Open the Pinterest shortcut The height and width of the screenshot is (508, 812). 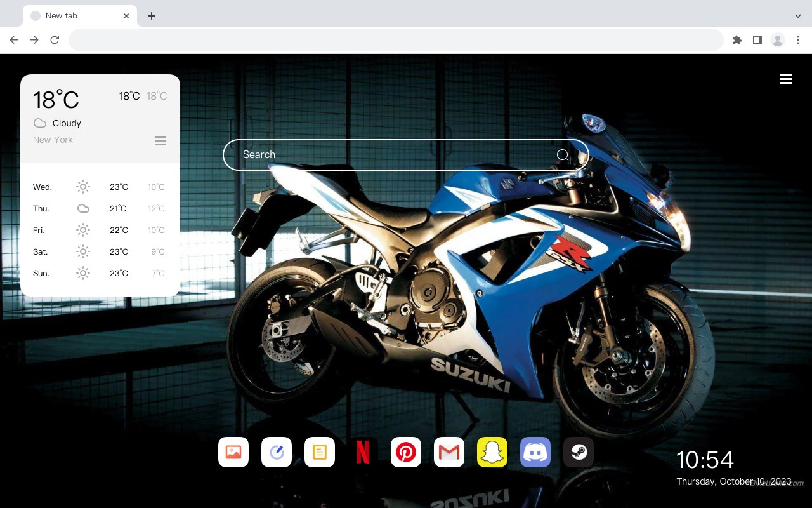(406, 452)
